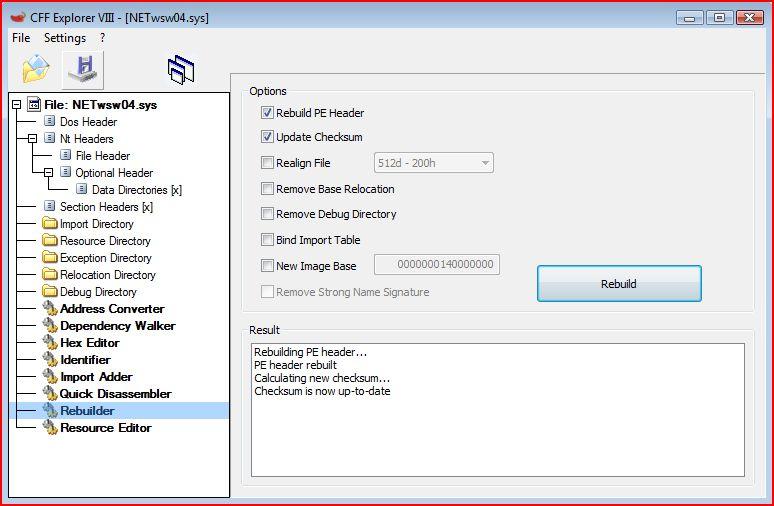Click the Import Directory folder icon
Screen dimensions: 774x506
coord(49,223)
